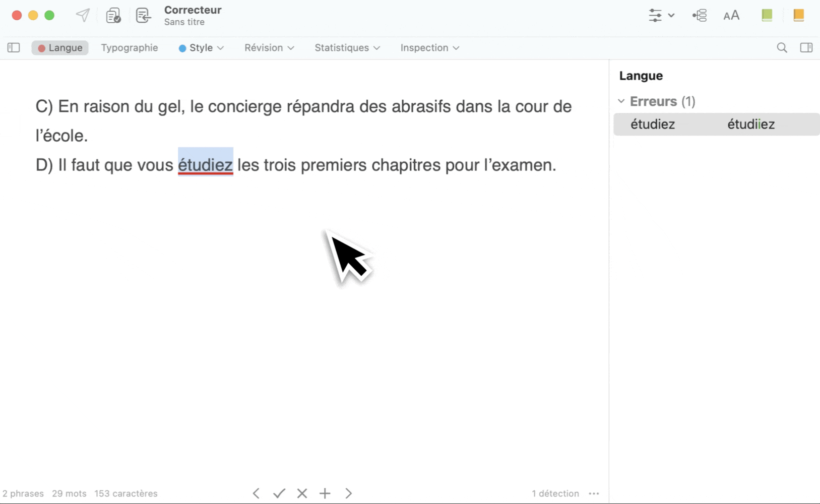Click the magnifying glass search icon
The width and height of the screenshot is (820, 504).
(x=782, y=48)
